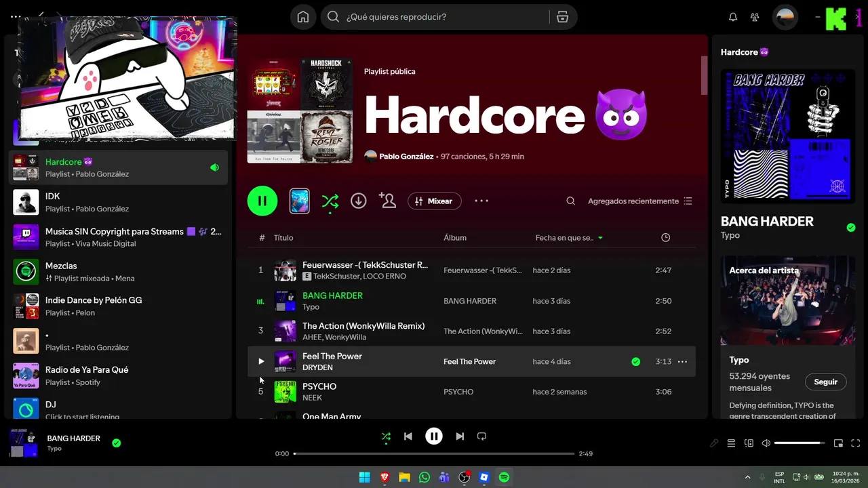
Task: Open the Agregados recientemente sort menu
Action: point(640,201)
